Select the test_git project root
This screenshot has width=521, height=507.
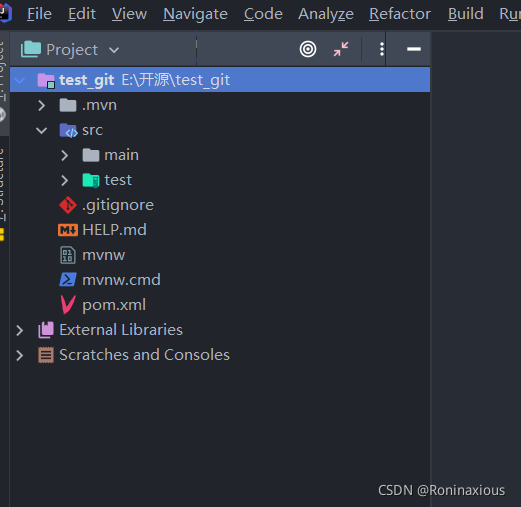220,80
